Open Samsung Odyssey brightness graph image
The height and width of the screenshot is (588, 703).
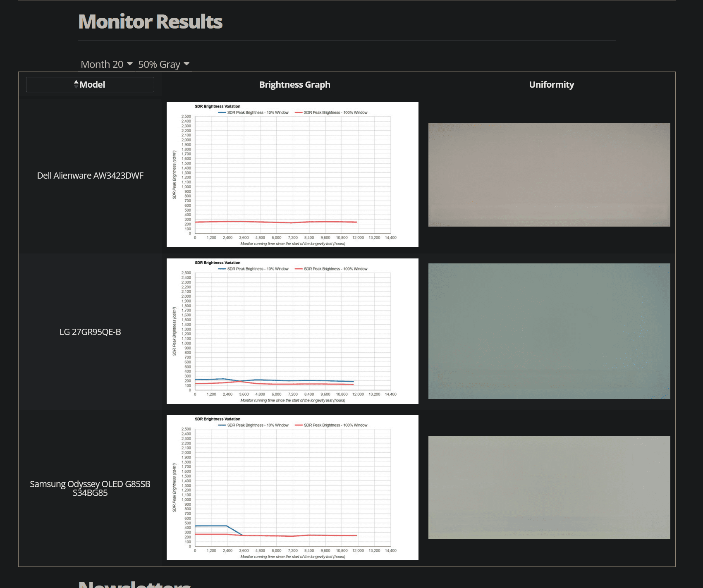pyautogui.click(x=292, y=487)
